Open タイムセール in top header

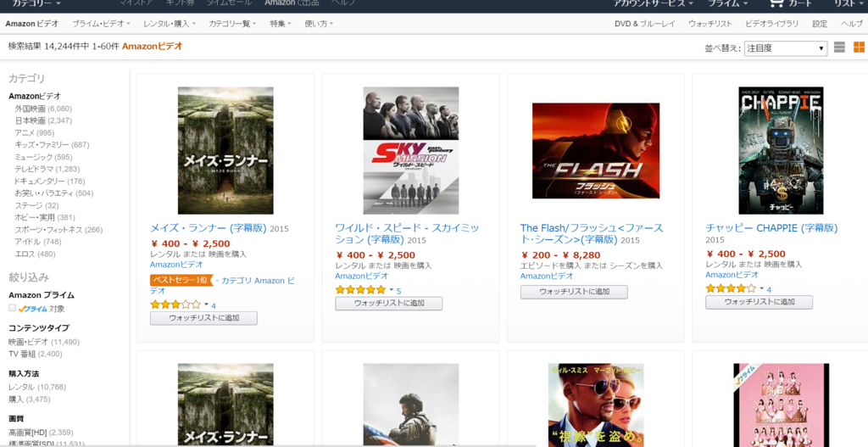(x=229, y=3)
